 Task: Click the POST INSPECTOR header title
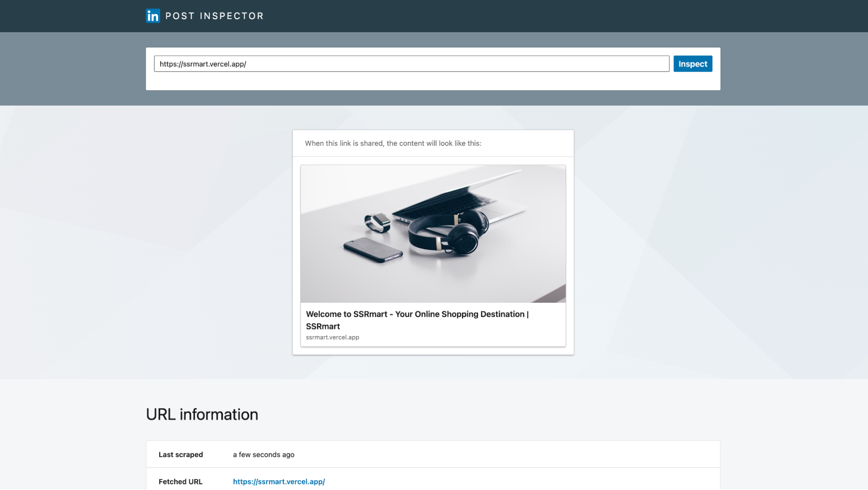click(214, 16)
